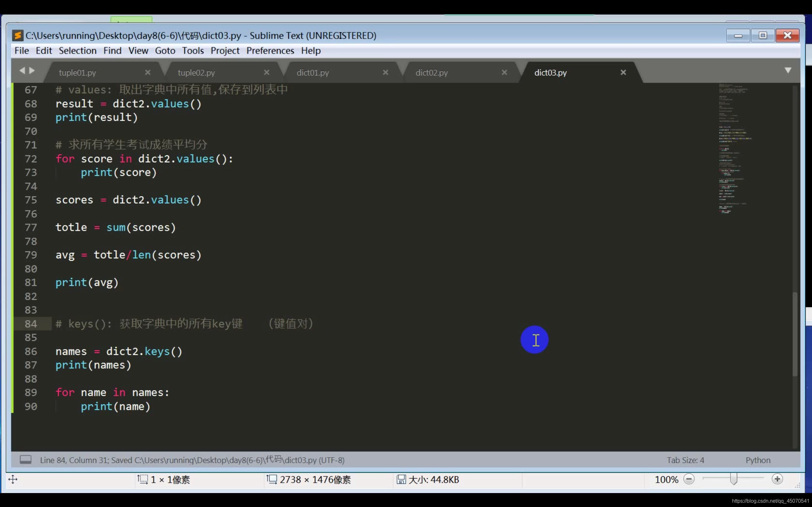
Task: Switch to dict01.py tab
Action: point(313,73)
